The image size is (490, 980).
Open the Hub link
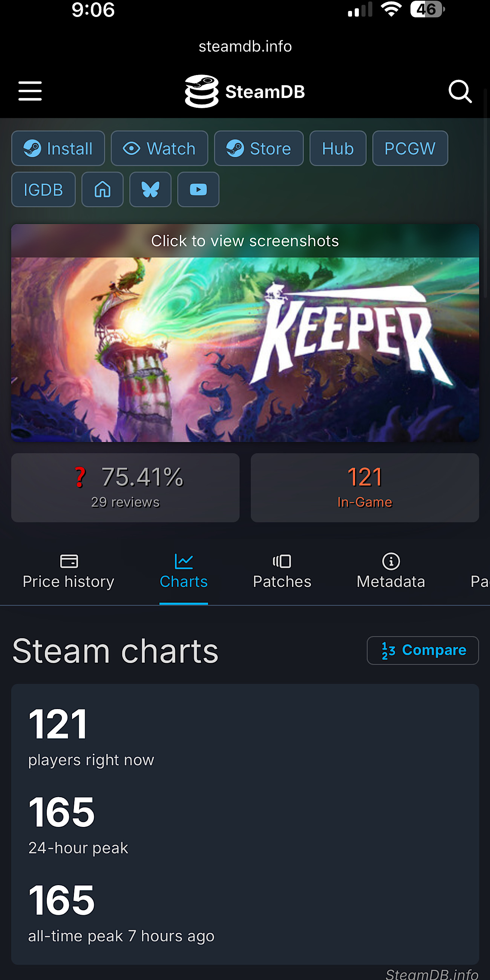(x=338, y=149)
